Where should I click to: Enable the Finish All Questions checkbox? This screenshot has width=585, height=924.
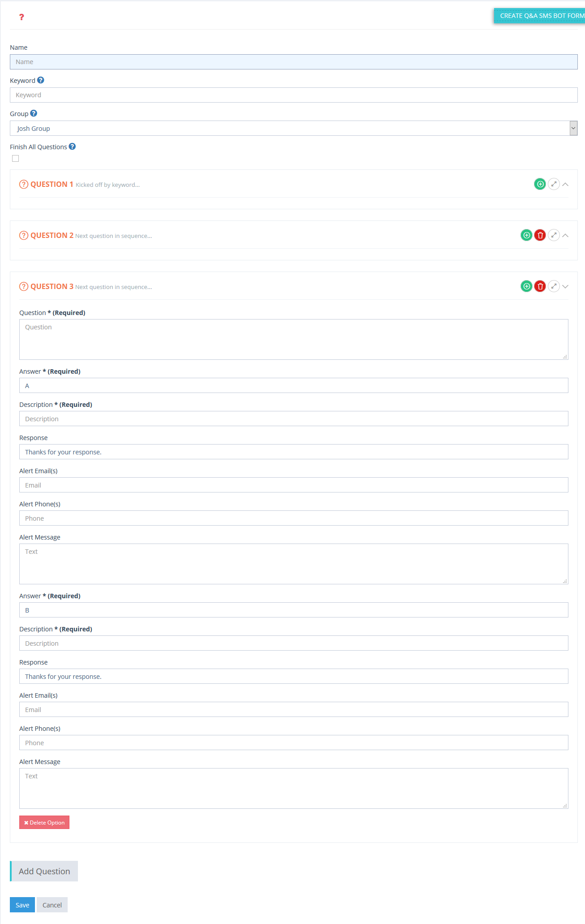pyautogui.click(x=16, y=158)
